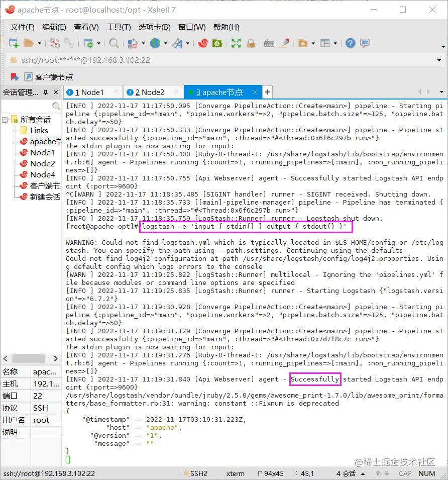The width and height of the screenshot is (448, 480).
Task: Collapse the 所有会话 tree node
Action: pos(5,120)
